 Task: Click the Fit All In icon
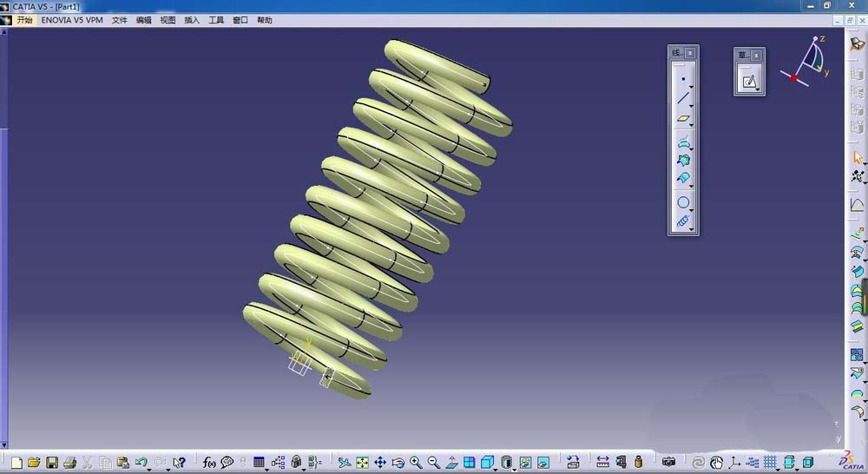[x=362, y=462]
